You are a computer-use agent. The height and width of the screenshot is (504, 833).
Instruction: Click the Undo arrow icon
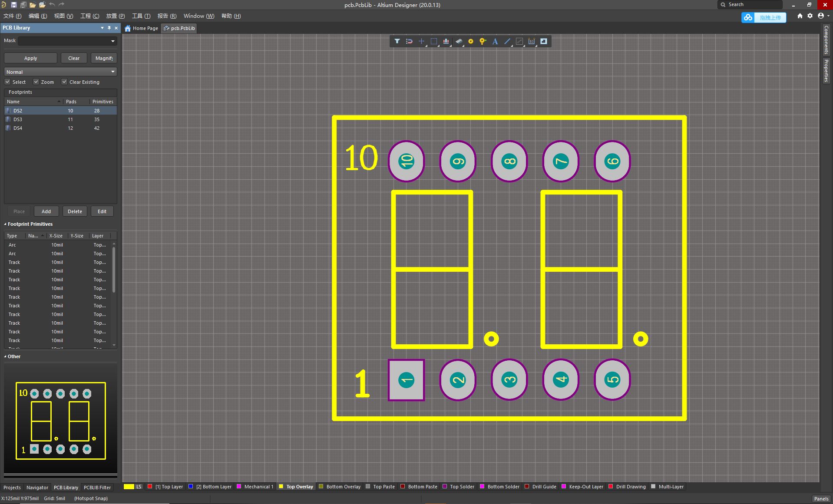(52, 4)
